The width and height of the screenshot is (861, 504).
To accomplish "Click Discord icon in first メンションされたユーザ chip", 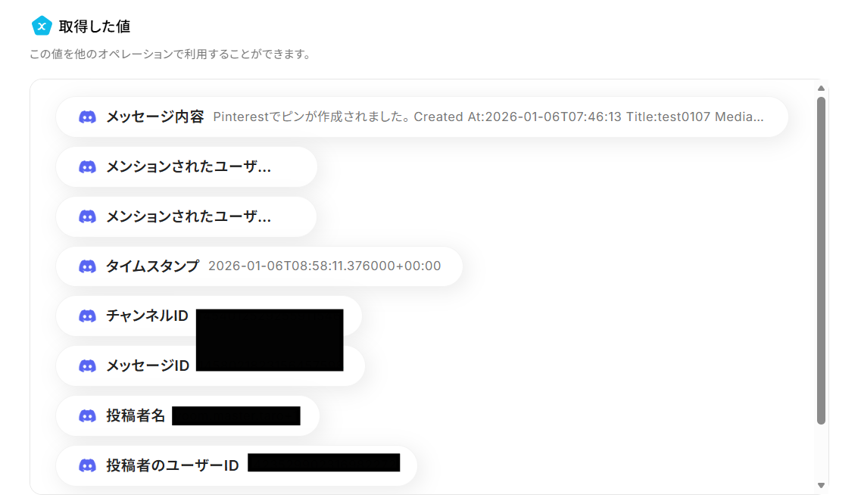I will click(87, 167).
